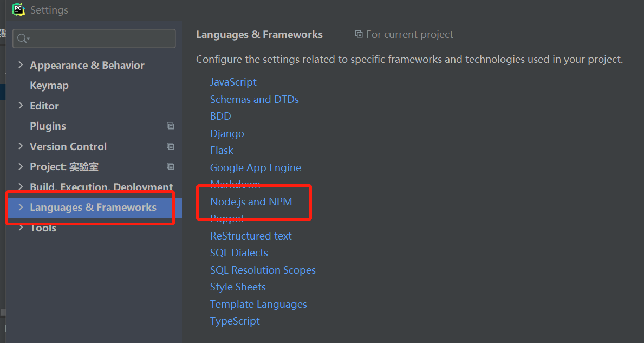Expand the Appearance & Behavior section

21,64
